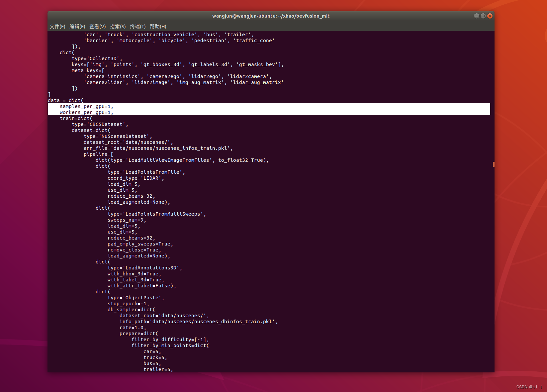Click the 'bus=5,' line
The image size is (547, 392).
pos(152,363)
